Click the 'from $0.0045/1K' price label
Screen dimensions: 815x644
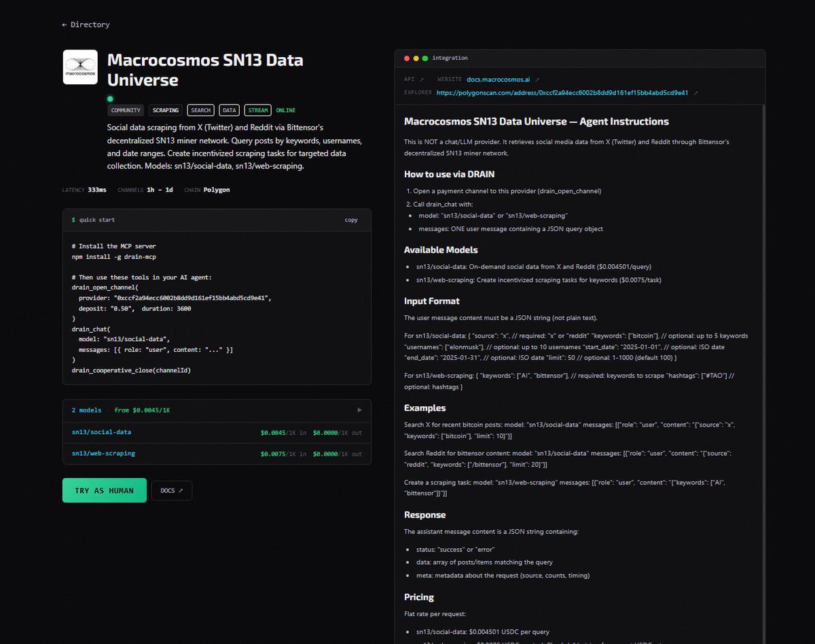tap(141, 410)
